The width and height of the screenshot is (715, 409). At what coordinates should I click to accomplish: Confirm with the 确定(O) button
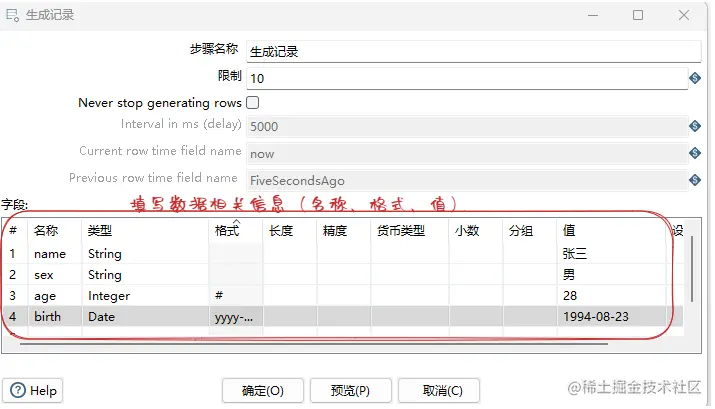click(x=263, y=391)
